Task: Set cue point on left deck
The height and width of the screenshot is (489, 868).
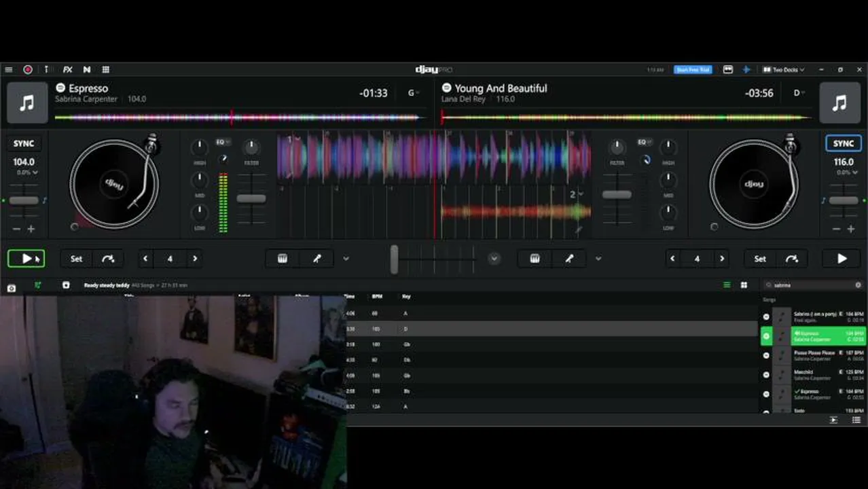Action: tap(76, 258)
